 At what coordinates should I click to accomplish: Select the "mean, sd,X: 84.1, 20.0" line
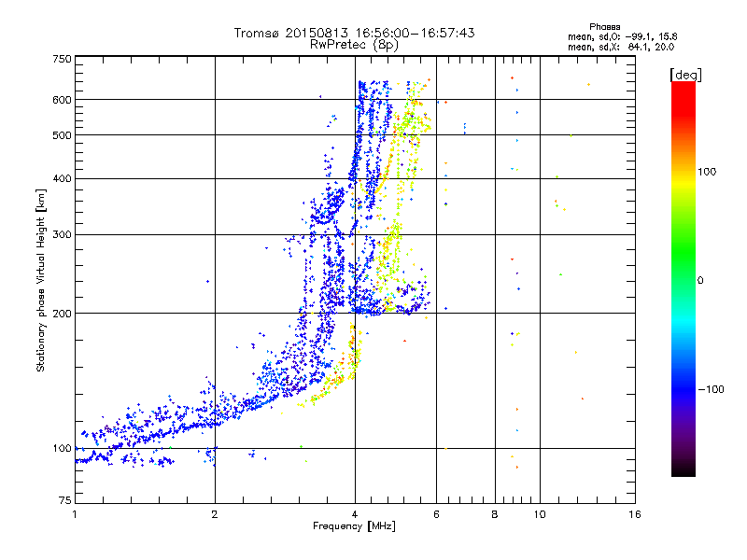coord(621,47)
